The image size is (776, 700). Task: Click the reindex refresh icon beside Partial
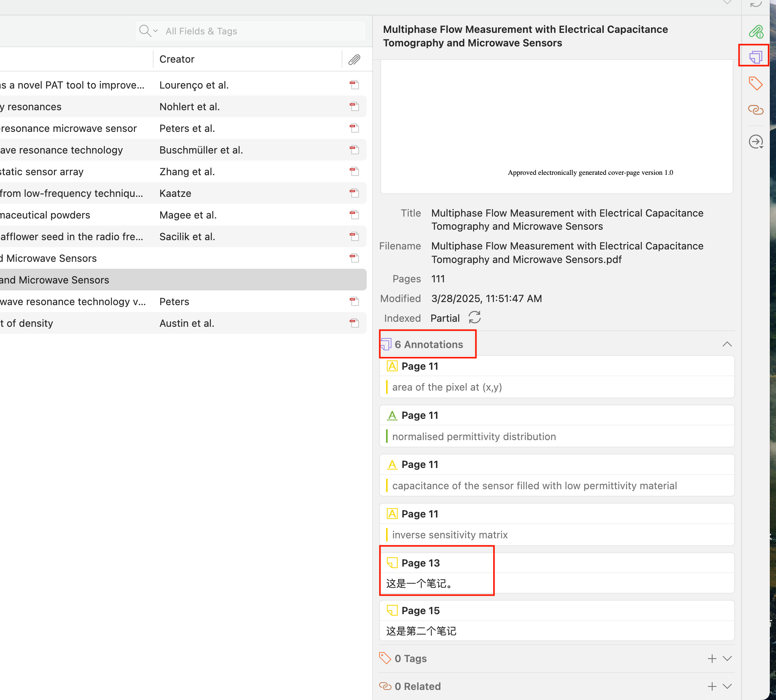[x=475, y=318]
